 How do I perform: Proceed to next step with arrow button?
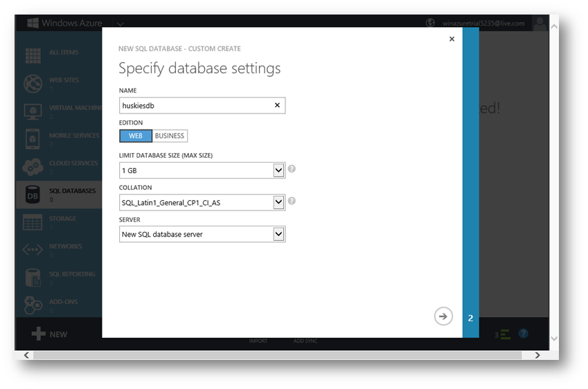443,316
